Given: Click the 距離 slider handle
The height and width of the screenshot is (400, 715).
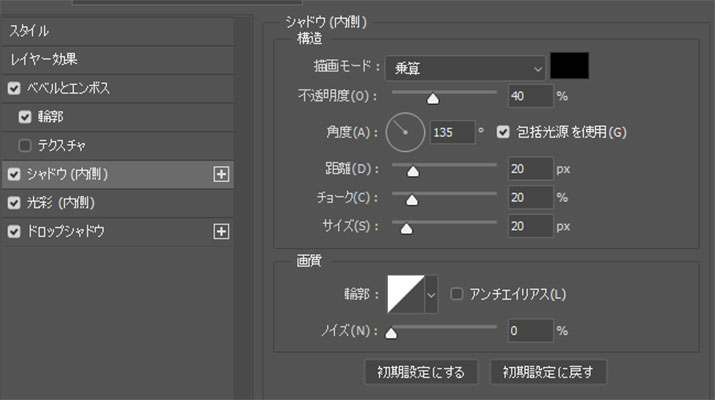Looking at the screenshot, I should [x=413, y=171].
